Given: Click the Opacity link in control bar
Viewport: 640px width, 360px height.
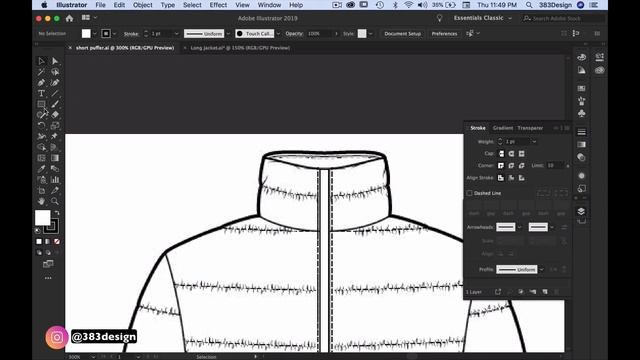Looking at the screenshot, I should [294, 33].
